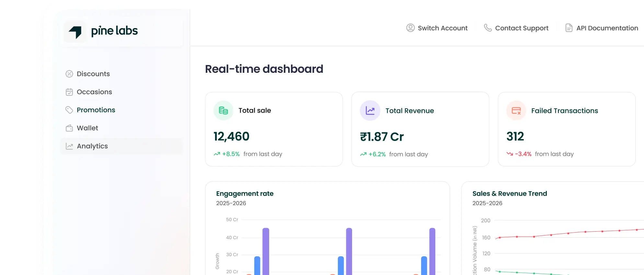Viewport: 644px width, 275px height.
Task: Click the Wallet icon in sidebar
Action: coord(69,128)
